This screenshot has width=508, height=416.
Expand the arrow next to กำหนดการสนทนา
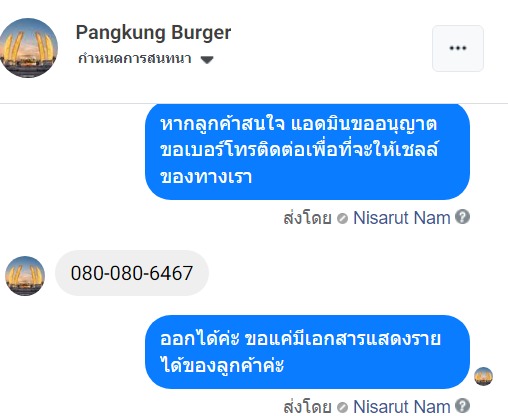tap(207, 60)
